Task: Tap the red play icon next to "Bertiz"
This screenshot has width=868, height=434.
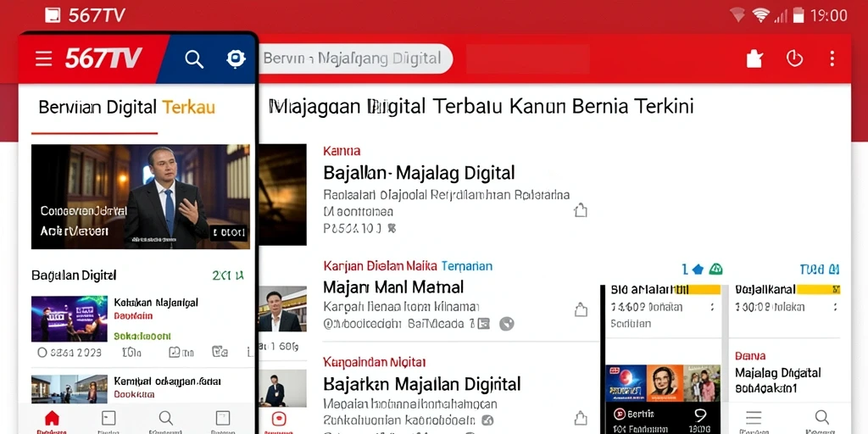Action: (x=620, y=414)
